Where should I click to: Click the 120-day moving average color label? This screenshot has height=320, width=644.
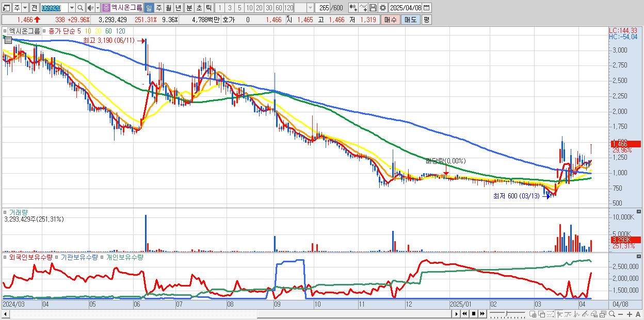[121, 31]
